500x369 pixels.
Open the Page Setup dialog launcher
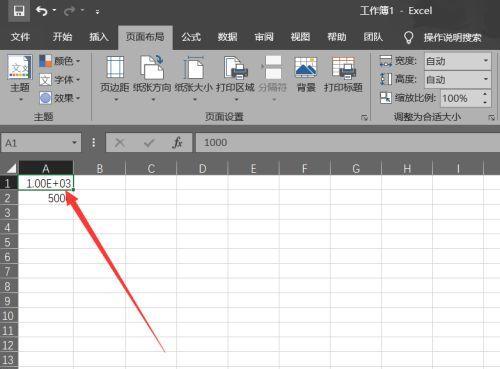click(x=364, y=117)
